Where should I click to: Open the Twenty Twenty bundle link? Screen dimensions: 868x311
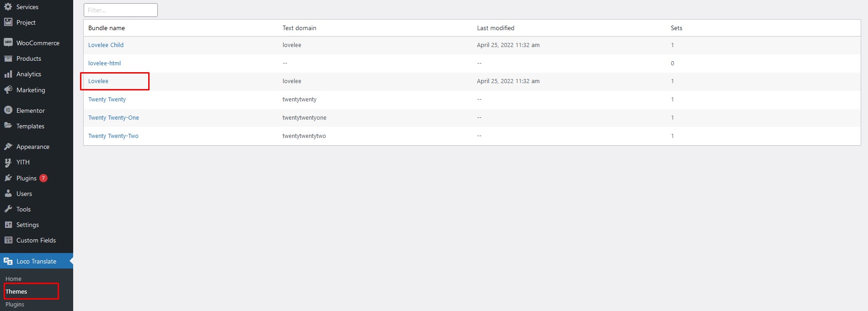(x=107, y=99)
